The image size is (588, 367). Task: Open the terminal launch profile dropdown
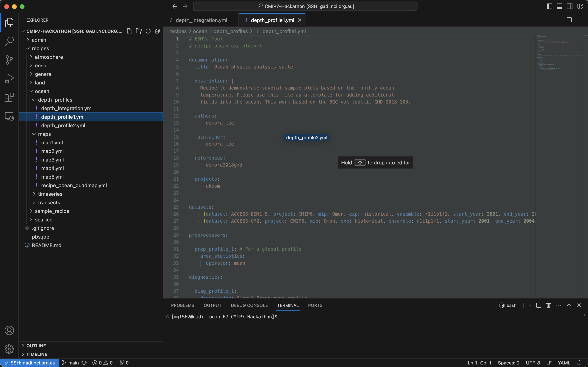[x=529, y=305]
